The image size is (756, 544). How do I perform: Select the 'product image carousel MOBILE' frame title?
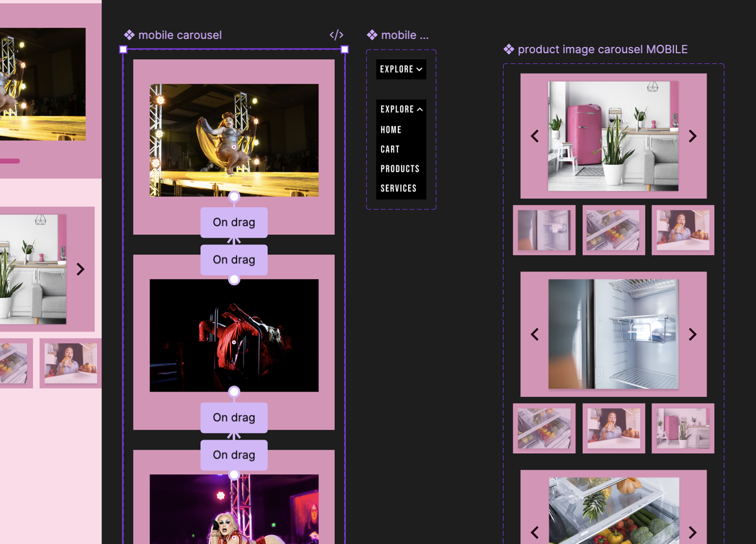602,49
